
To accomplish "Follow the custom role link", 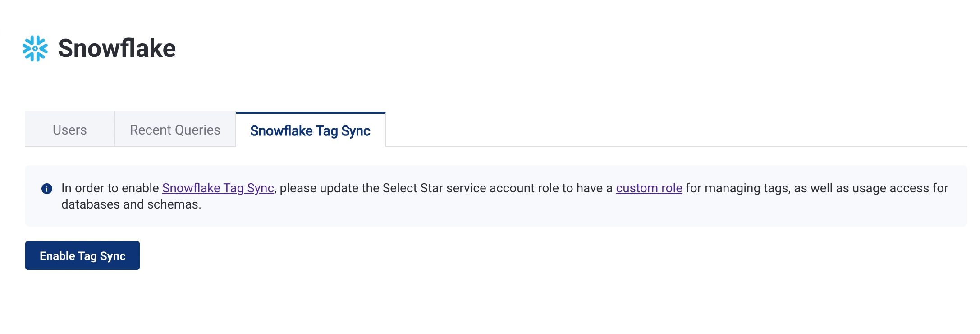I will click(x=649, y=188).
